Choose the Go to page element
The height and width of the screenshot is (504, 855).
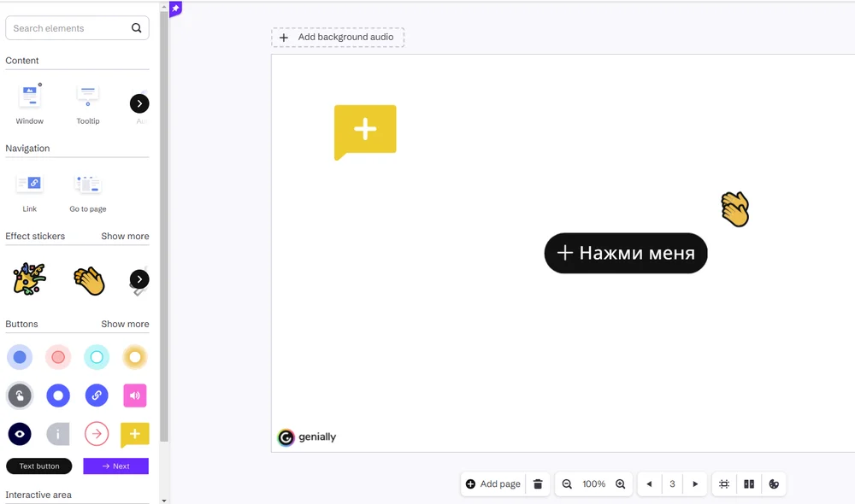[x=88, y=192]
